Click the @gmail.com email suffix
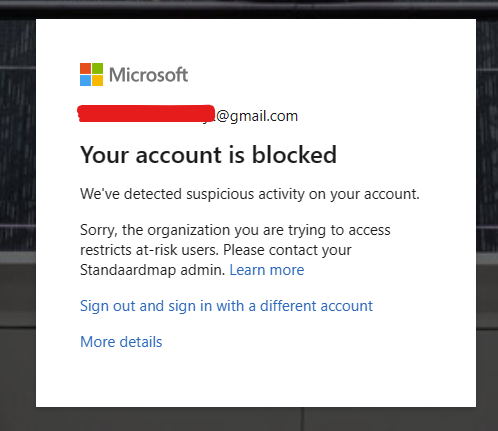Image resolution: width=498 pixels, height=431 pixels. (257, 116)
